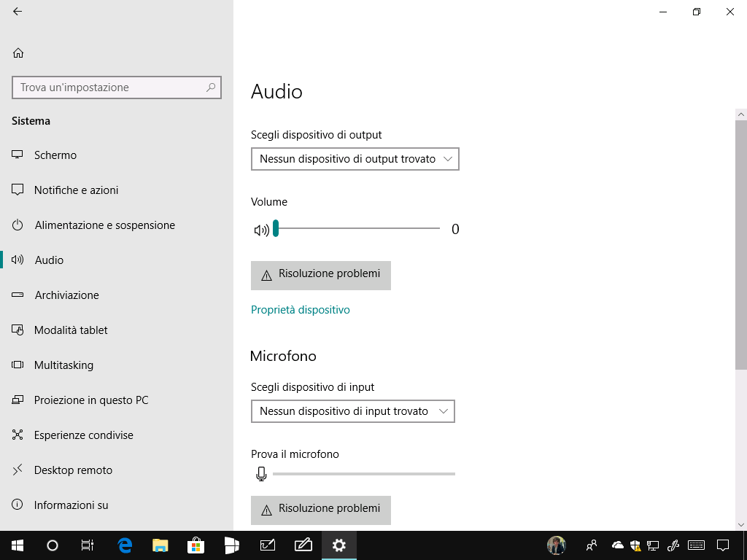747x560 pixels.
Task: Go back with the arrow icon
Action: click(x=18, y=12)
